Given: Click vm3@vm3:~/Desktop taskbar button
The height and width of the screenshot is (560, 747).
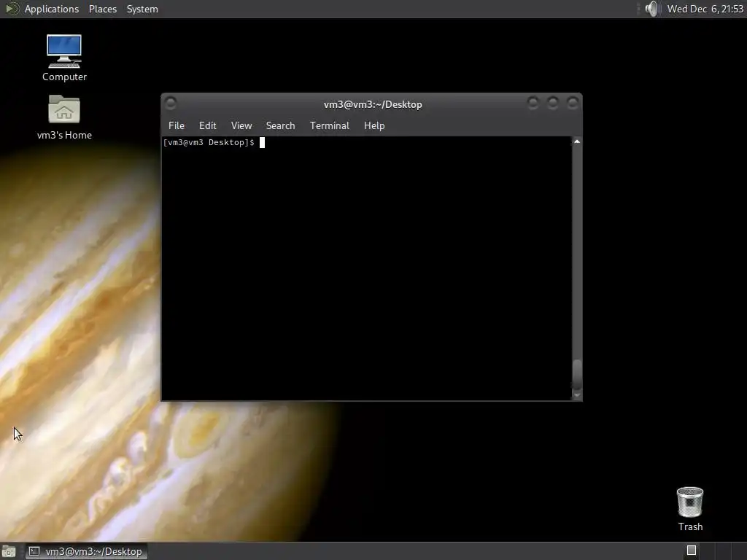Looking at the screenshot, I should click(x=86, y=551).
